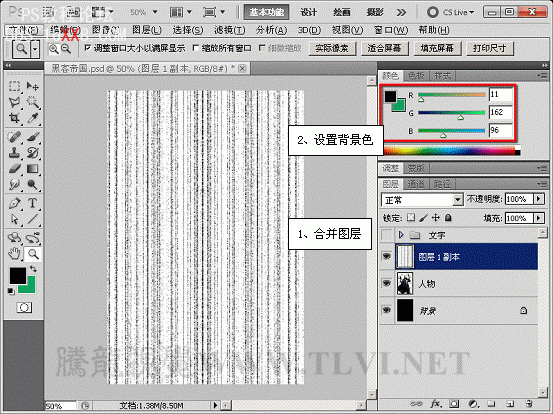Viewport: 553px width, 414px height.
Task: Select the Move tool
Action: point(32,86)
